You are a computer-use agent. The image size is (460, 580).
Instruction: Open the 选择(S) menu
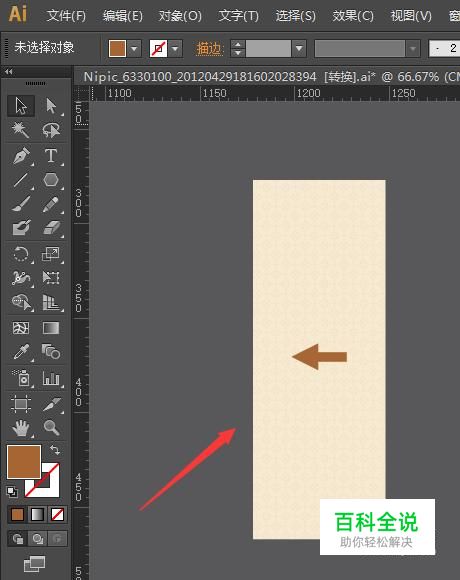(295, 16)
